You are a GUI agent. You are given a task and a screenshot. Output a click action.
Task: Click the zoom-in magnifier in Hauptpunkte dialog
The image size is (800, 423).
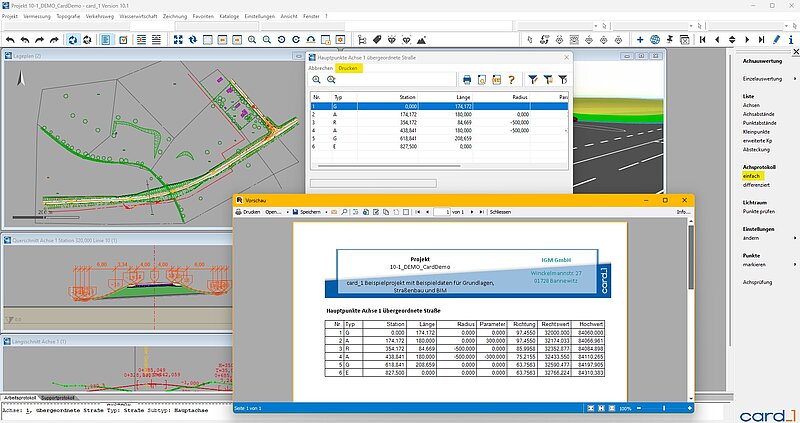click(x=316, y=80)
